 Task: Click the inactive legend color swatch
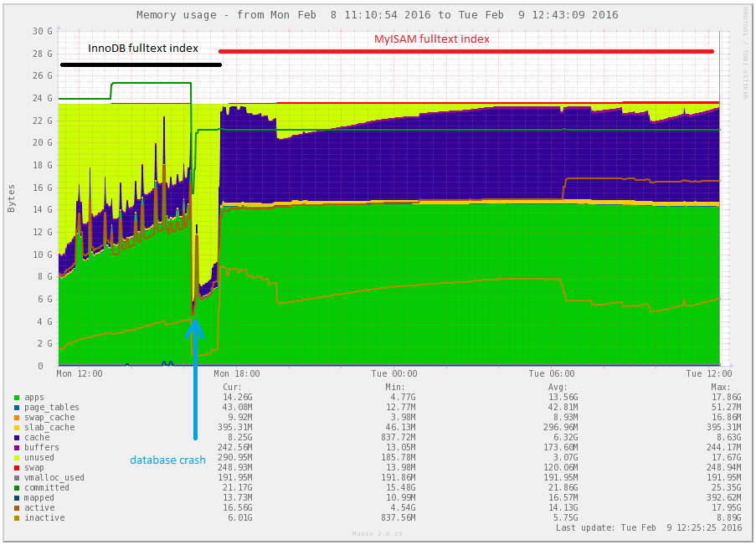point(17,518)
